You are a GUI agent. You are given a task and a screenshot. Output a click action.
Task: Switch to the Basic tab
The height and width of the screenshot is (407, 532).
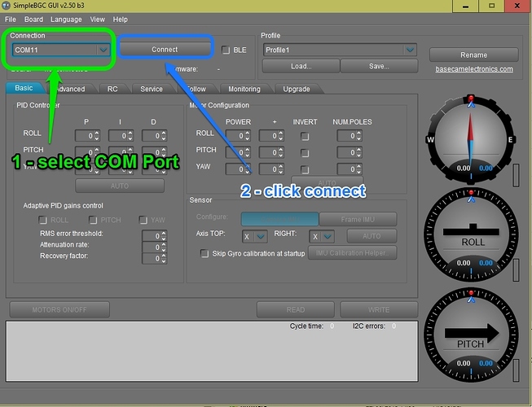point(24,88)
